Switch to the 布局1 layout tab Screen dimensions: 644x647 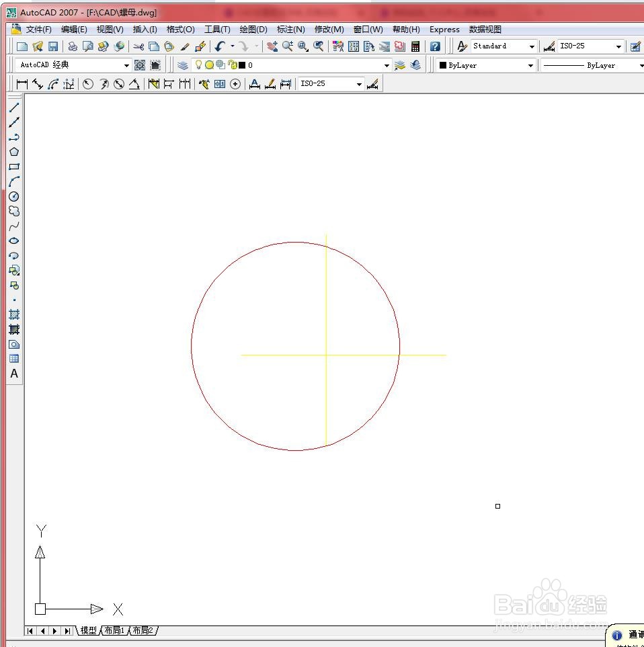pos(114,630)
